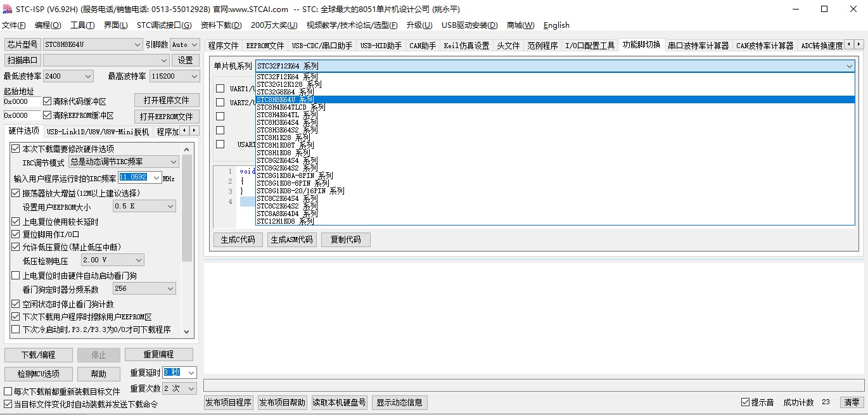This screenshot has width=868, height=415.
Task: Toggle 清除代码缓冲区 checkbox
Action: point(48,101)
